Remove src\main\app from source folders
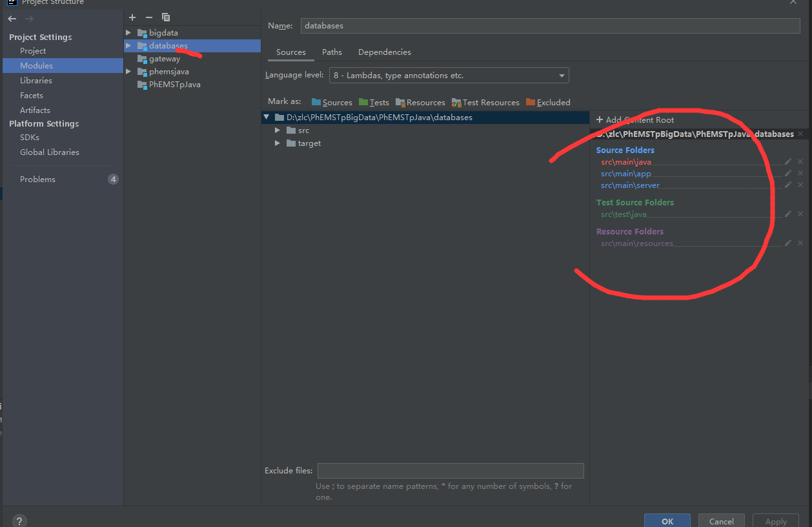Image resolution: width=812 pixels, height=527 pixels. 800,174
